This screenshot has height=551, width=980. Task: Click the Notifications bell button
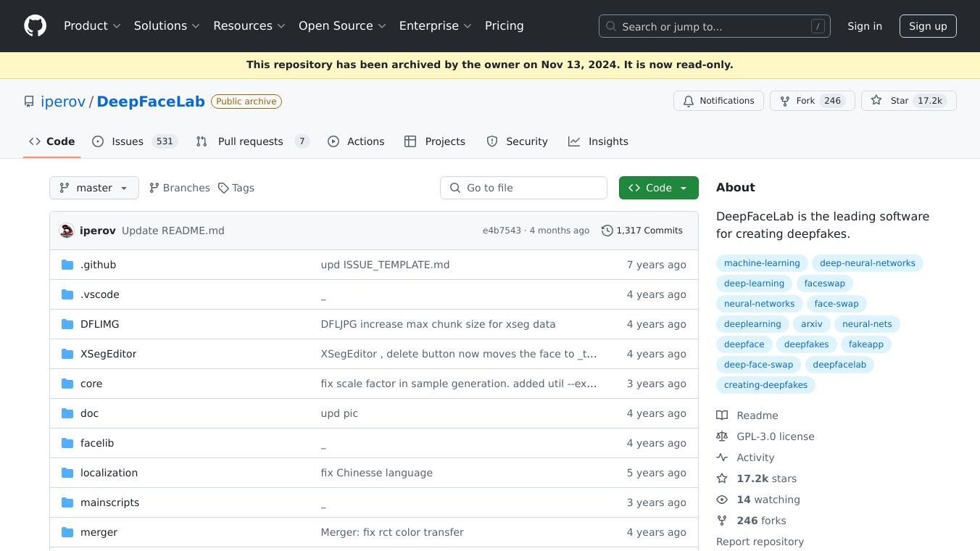coord(718,101)
